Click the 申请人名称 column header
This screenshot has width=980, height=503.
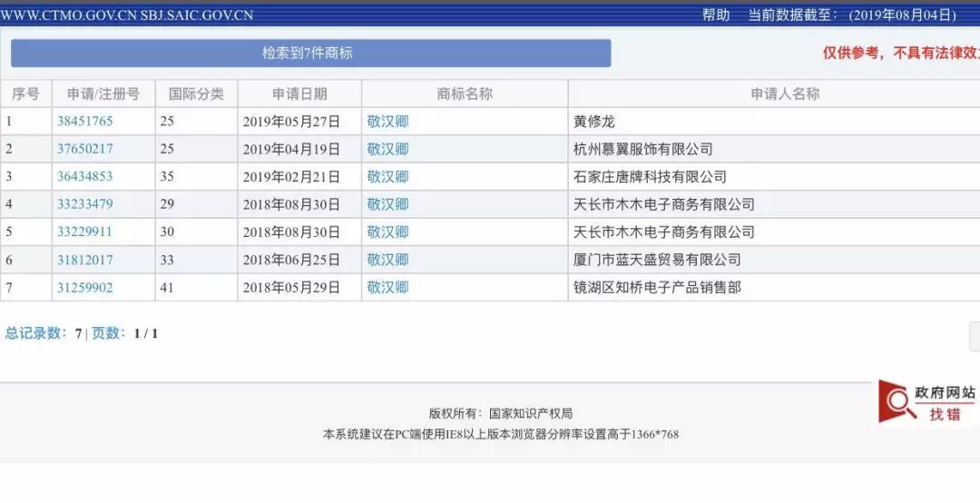pyautogui.click(x=785, y=94)
